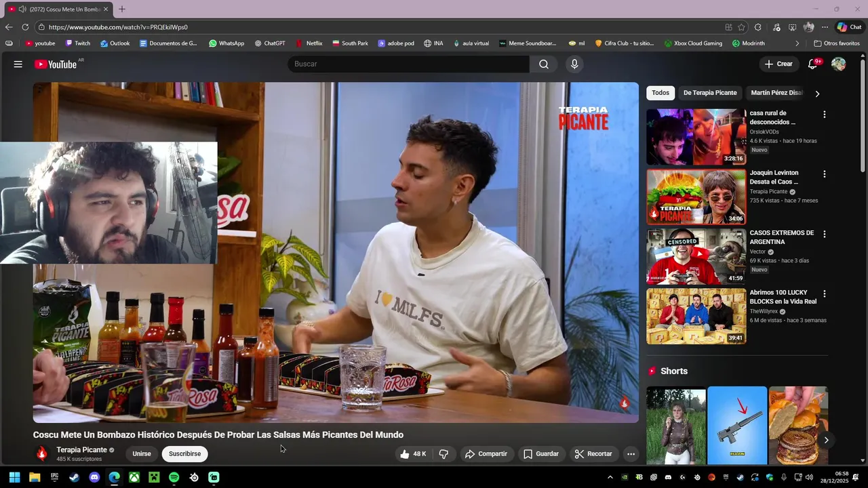
Task: Open options for Abrimos 100 LUCKY BLOCKS video
Action: (x=825, y=293)
